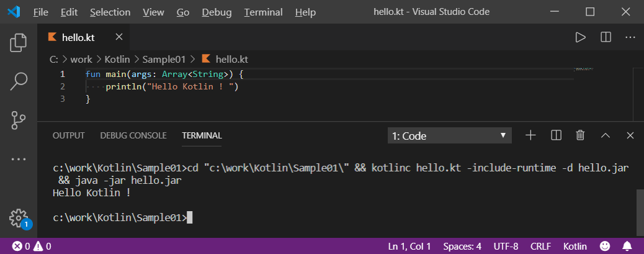Open the Go menu
The height and width of the screenshot is (254, 644).
183,12
